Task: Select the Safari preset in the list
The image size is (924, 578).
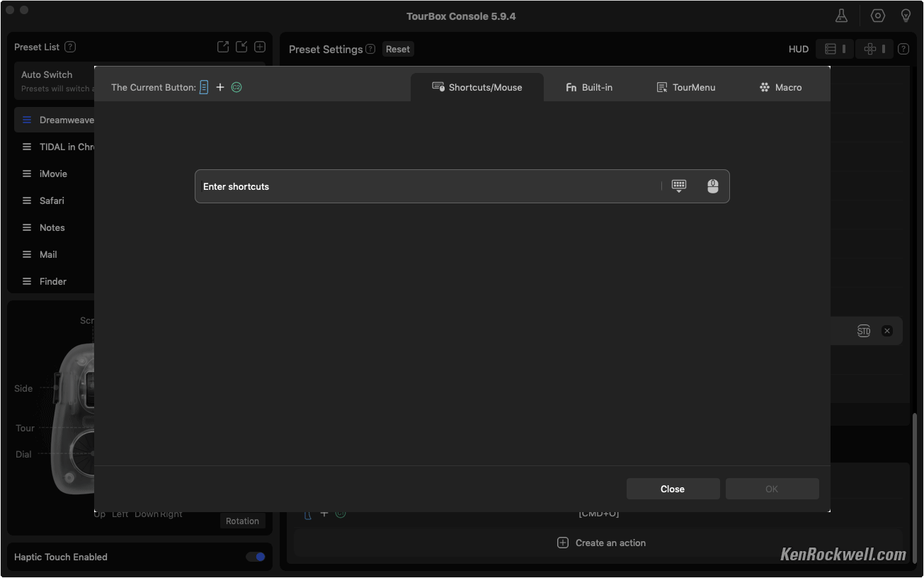Action: (52, 200)
